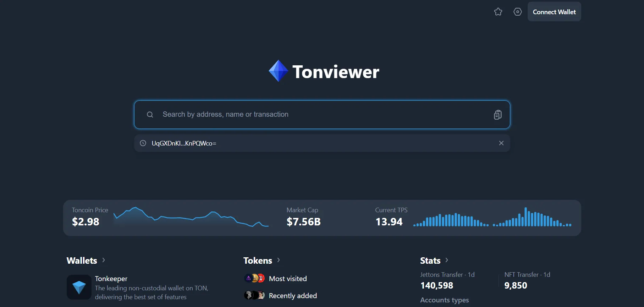Click the Market Cap value $7.56B
Image resolution: width=644 pixels, height=307 pixels.
[304, 222]
